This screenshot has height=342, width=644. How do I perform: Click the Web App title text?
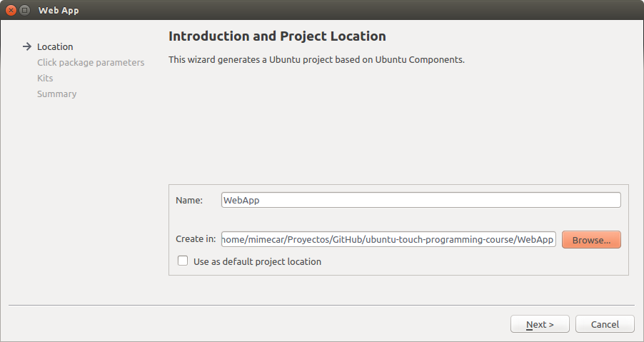tap(59, 10)
